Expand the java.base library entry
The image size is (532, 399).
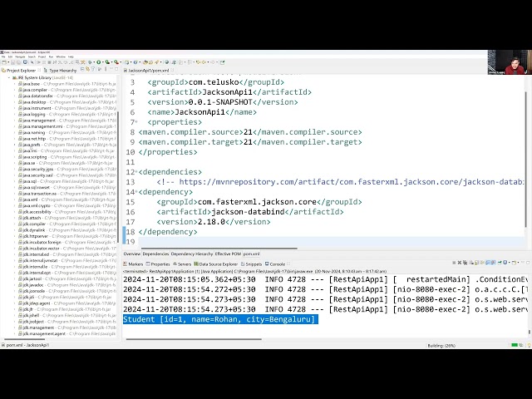coord(15,84)
